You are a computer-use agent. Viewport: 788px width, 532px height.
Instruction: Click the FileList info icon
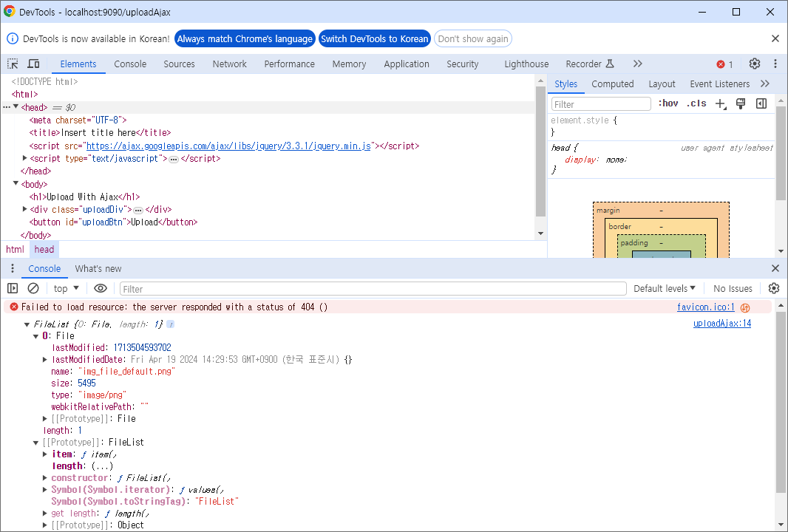coord(170,324)
